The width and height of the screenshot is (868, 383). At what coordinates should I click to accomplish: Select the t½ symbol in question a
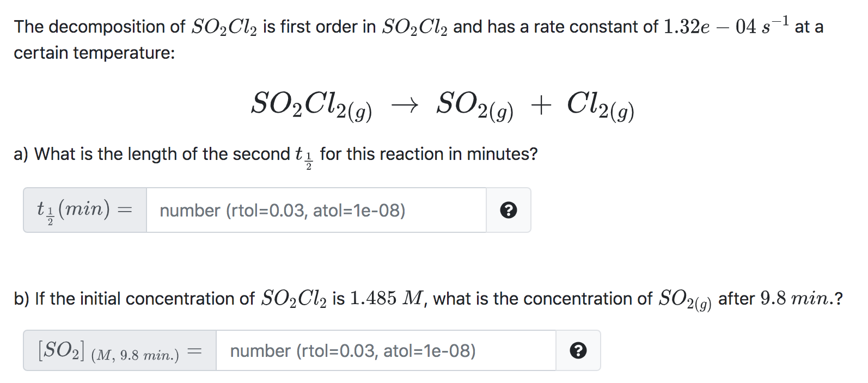point(304,157)
